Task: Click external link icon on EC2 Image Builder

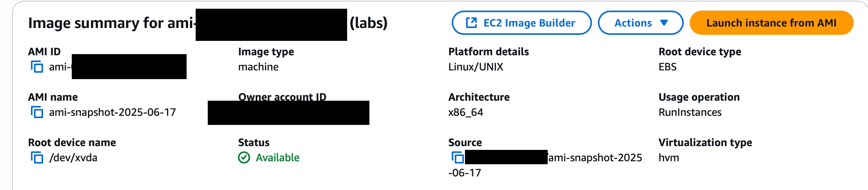Action: pos(471,23)
